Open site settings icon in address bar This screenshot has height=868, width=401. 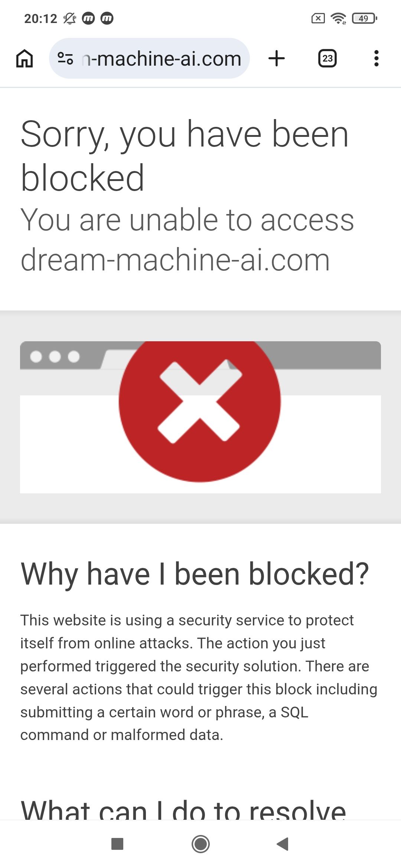coord(65,59)
